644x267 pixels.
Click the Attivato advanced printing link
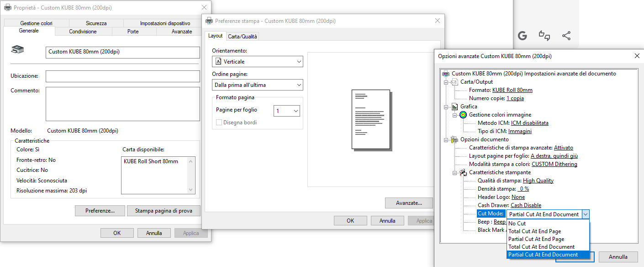(x=564, y=148)
